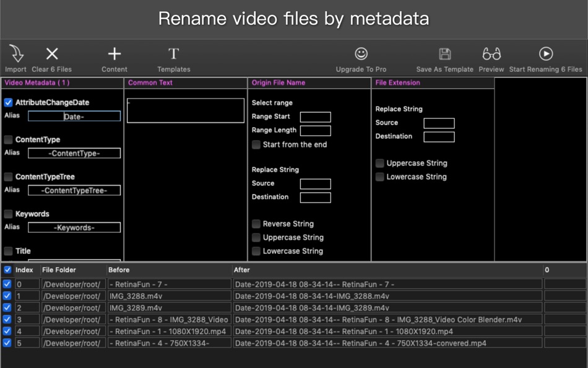Enable Uppercase String under File Extension
This screenshot has width=588, height=368.
click(380, 163)
